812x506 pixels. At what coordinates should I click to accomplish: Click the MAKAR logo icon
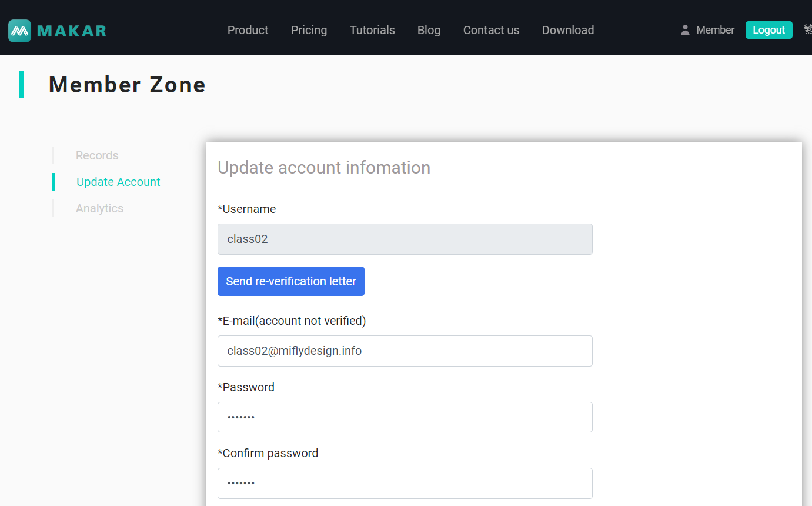(x=19, y=31)
